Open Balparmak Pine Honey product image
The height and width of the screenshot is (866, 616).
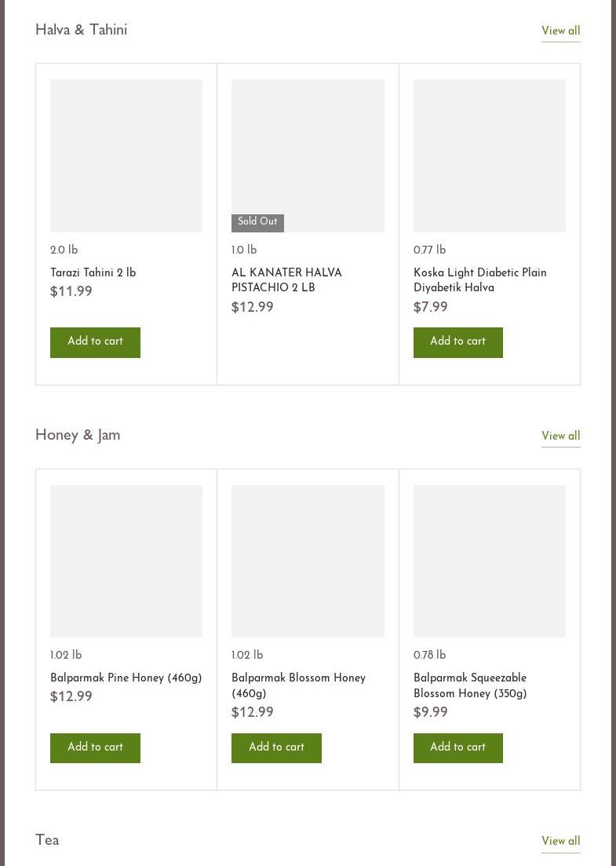(126, 561)
